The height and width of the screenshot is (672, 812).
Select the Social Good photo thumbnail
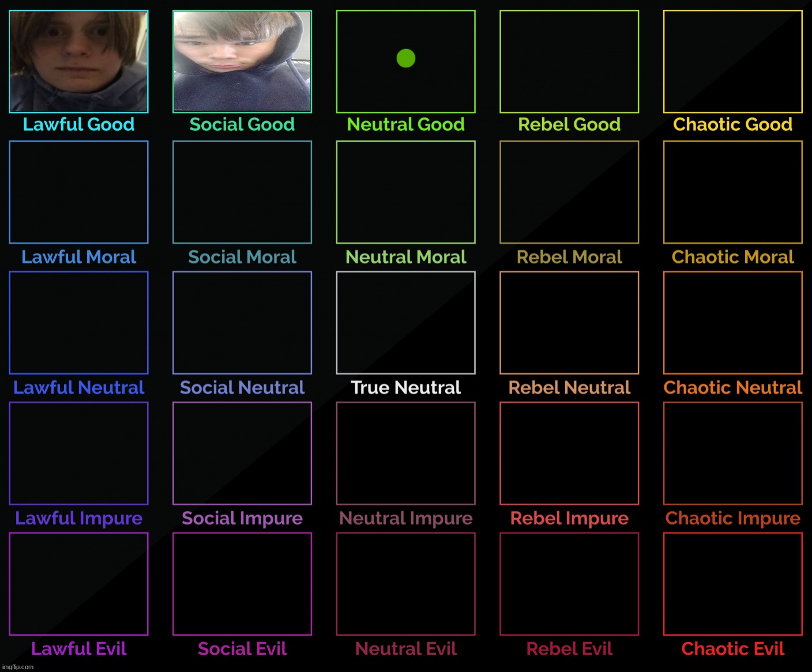pyautogui.click(x=242, y=61)
